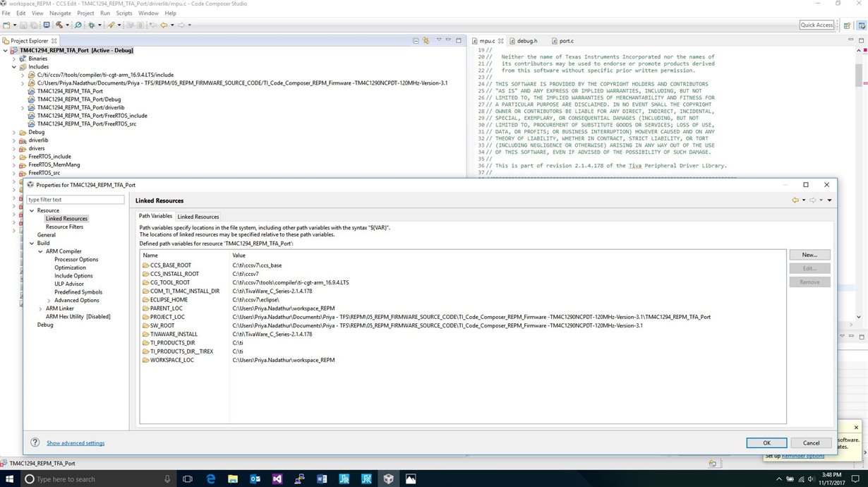Screen dimensions: 868x487
Task: Click the Back navigation arrow in main toolbar
Action: click(164, 25)
